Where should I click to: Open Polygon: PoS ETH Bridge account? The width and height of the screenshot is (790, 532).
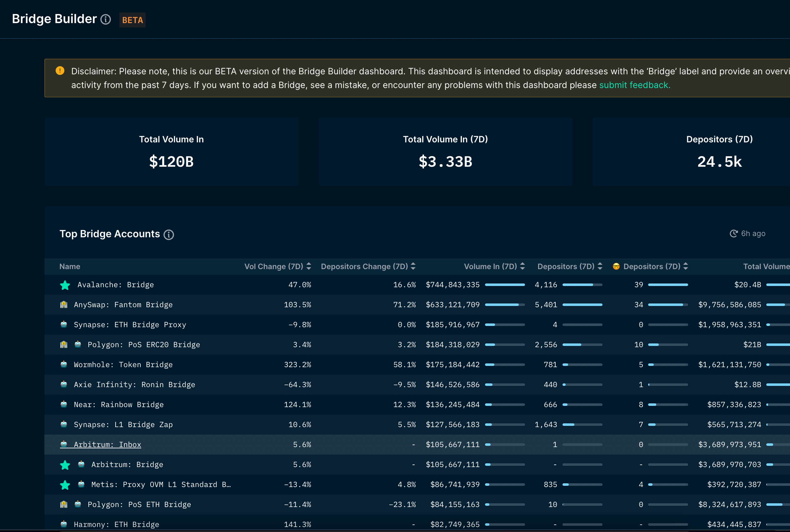[139, 505]
